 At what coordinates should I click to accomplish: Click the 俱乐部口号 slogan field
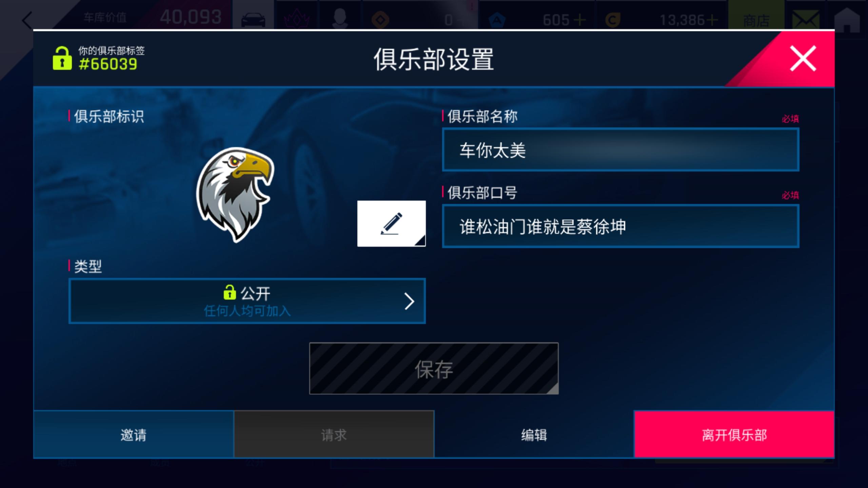coord(620,226)
